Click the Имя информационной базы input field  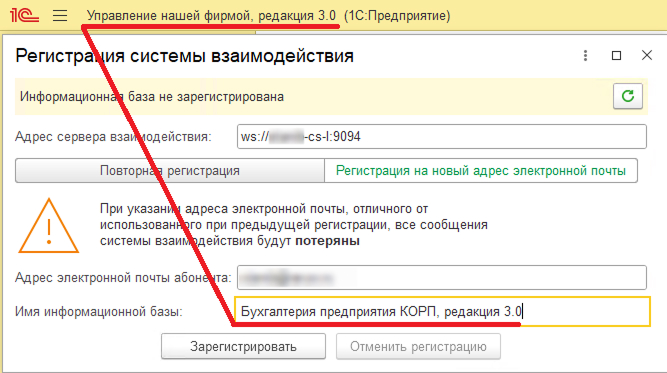[x=442, y=311]
